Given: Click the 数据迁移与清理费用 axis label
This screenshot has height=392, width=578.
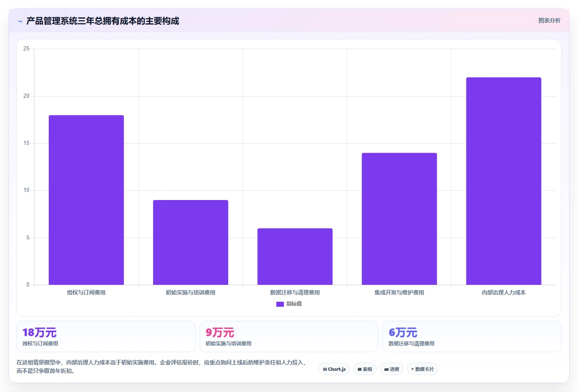Looking at the screenshot, I should 295,292.
